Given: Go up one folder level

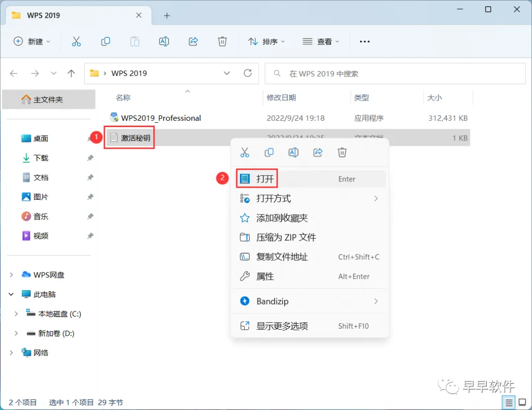Looking at the screenshot, I should [71, 73].
